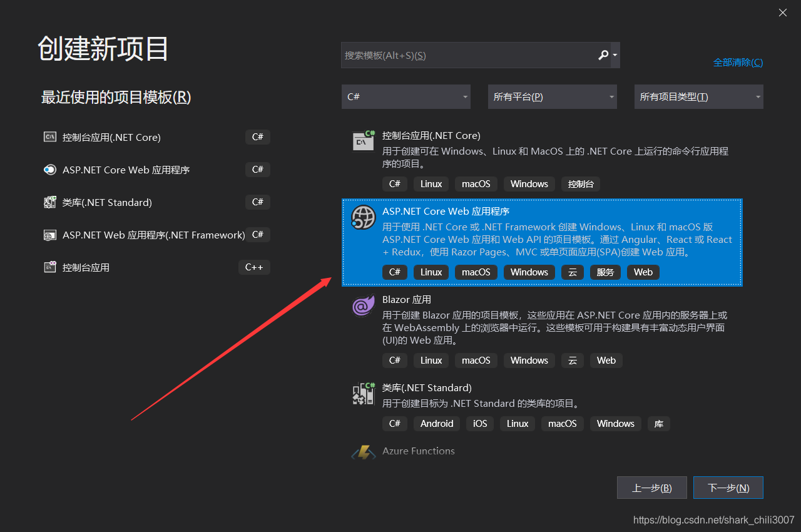Click the 控制台 tag under console template
The height and width of the screenshot is (532, 801).
581,184
